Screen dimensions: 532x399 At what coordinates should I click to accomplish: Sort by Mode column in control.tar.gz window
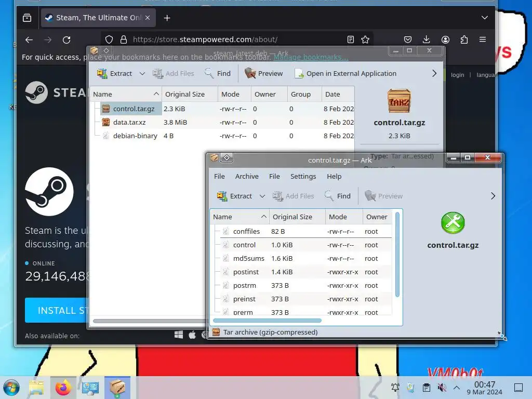click(344, 217)
